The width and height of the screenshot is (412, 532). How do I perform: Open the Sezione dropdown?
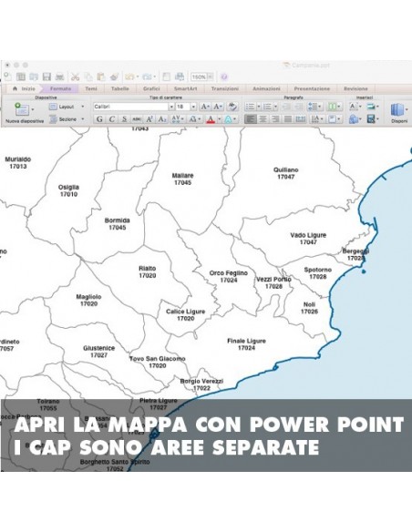67,119
